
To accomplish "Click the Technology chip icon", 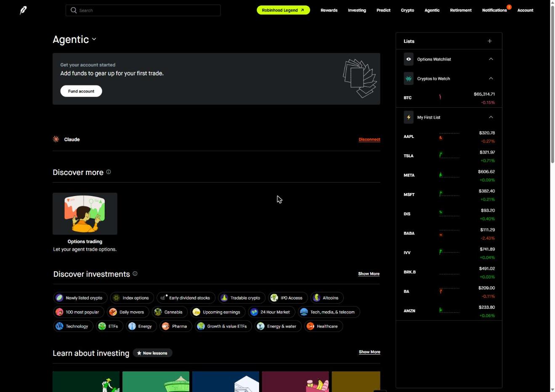I will click(x=59, y=326).
